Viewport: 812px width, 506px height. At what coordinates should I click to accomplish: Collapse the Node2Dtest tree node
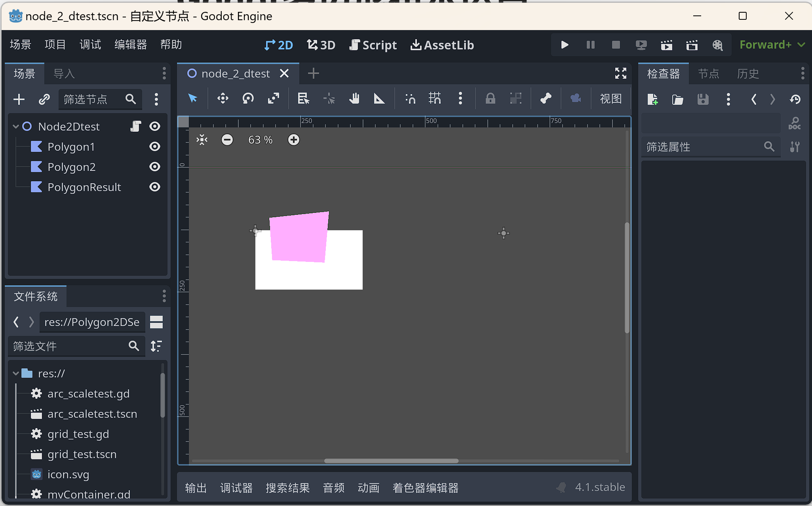pyautogui.click(x=16, y=127)
